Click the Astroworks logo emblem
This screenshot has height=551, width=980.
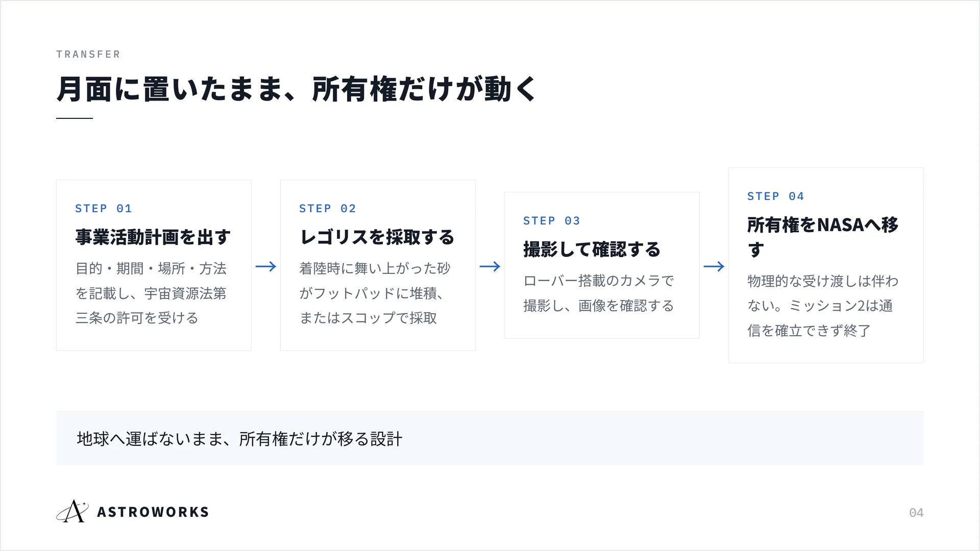72,511
